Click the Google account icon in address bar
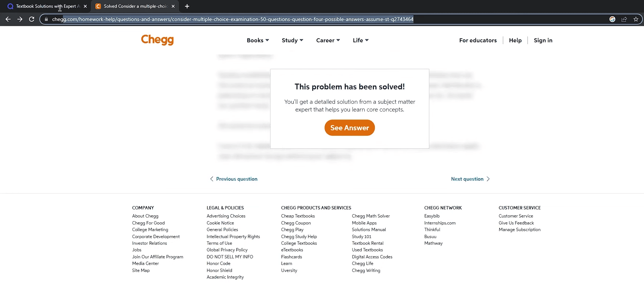This screenshot has width=644, height=283. click(612, 19)
